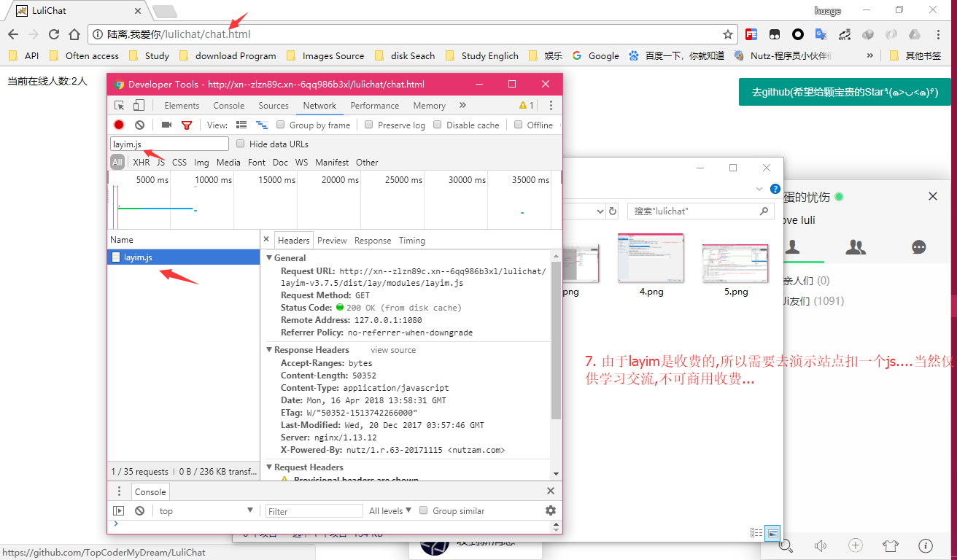
Task: Expand the bookmarks bar overflow chevron
Action: point(870,55)
